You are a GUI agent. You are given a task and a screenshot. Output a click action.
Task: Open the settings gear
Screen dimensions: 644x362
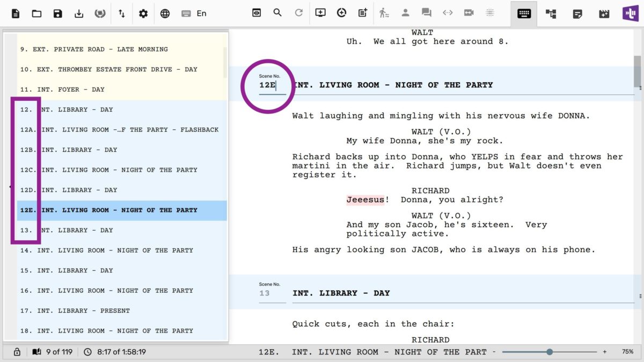point(143,13)
